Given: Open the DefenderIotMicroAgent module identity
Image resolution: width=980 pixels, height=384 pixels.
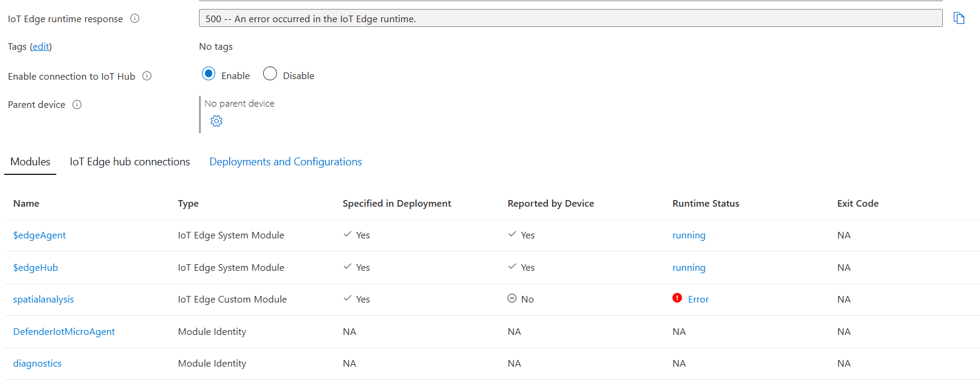Looking at the screenshot, I should [64, 332].
